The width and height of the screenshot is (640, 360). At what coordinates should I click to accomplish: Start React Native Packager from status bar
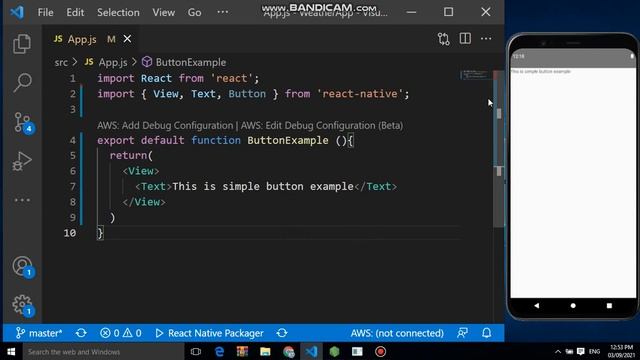209,333
